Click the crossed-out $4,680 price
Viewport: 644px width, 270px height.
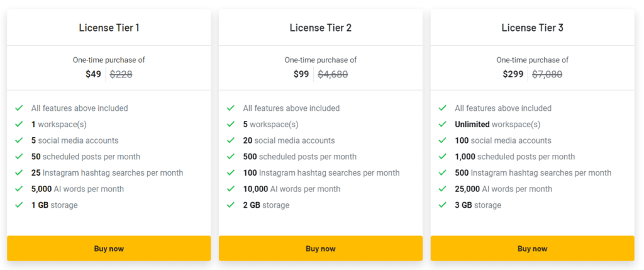[x=333, y=74]
